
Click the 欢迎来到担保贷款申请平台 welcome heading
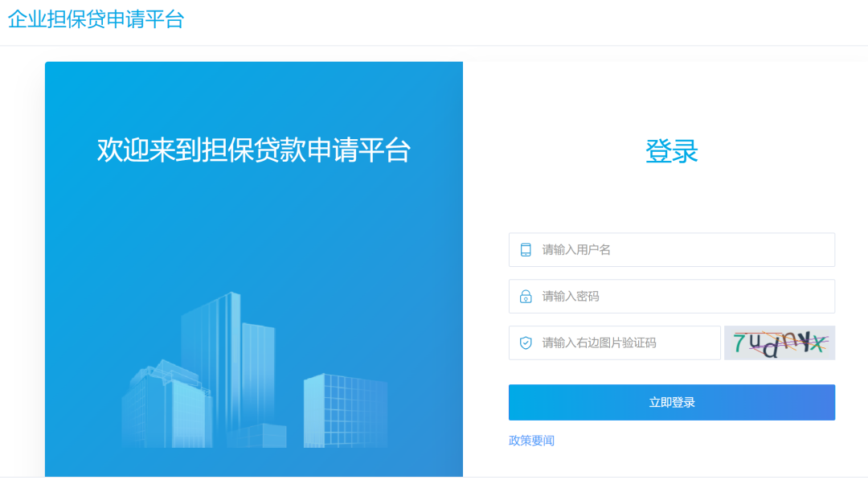(x=253, y=150)
